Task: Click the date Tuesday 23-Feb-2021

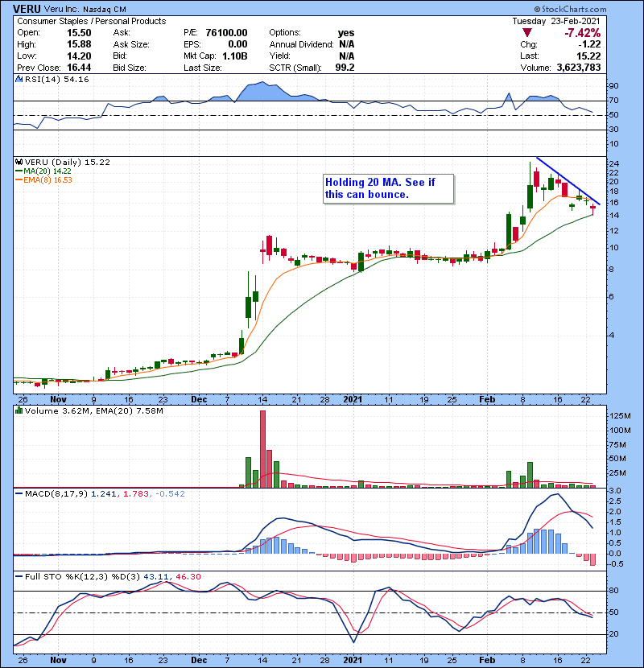Action: coord(555,21)
